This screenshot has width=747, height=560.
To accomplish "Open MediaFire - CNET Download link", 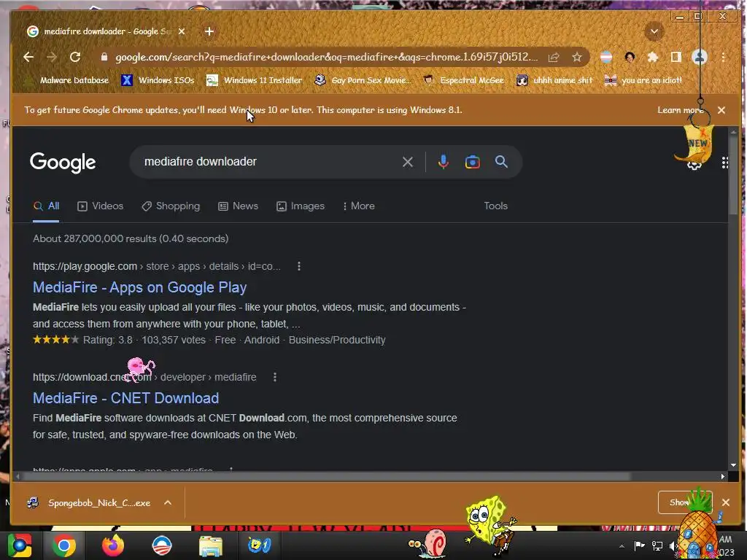I will (x=125, y=399).
